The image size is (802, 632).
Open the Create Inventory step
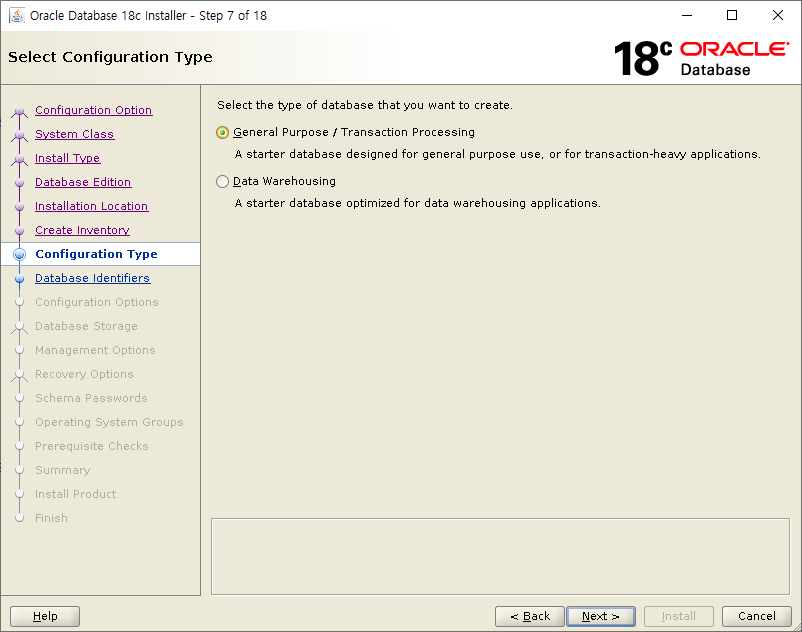82,230
